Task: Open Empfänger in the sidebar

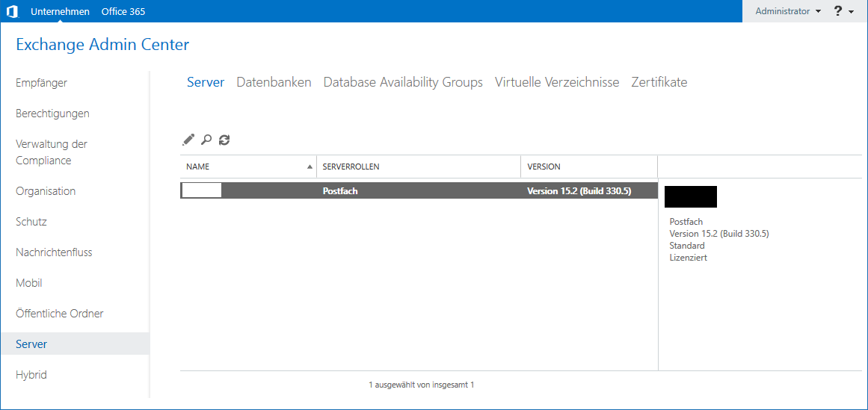Action: (42, 83)
